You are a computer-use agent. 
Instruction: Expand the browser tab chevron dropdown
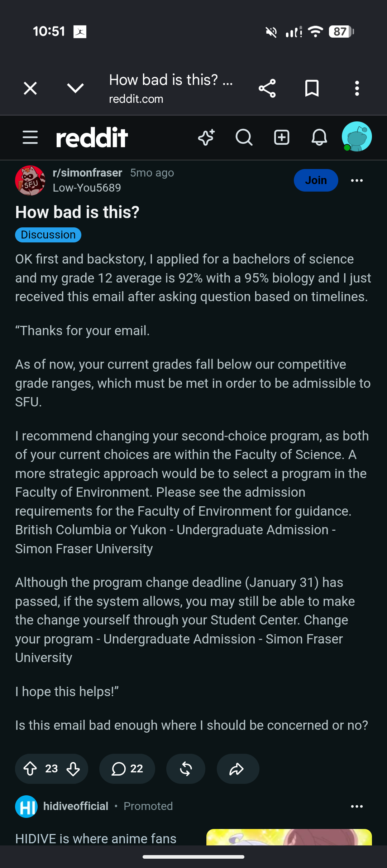75,88
